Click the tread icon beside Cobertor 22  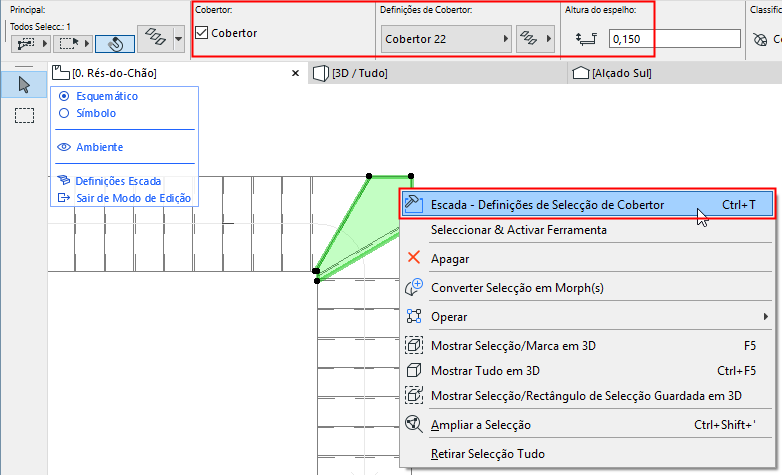529,38
